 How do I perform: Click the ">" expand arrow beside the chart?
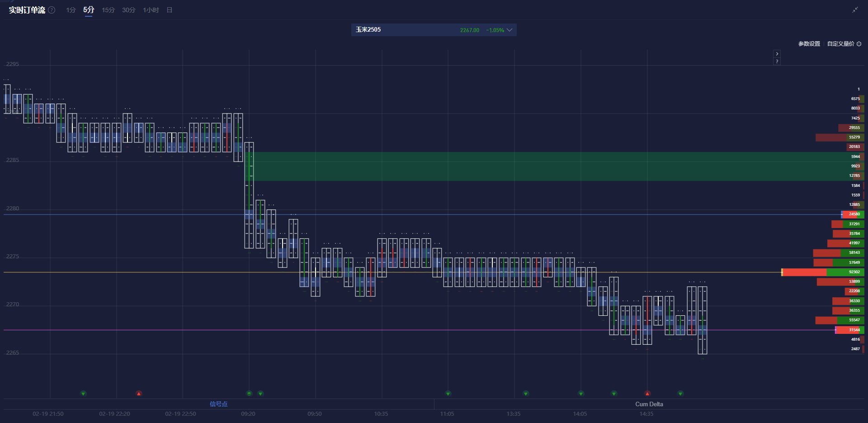point(777,53)
